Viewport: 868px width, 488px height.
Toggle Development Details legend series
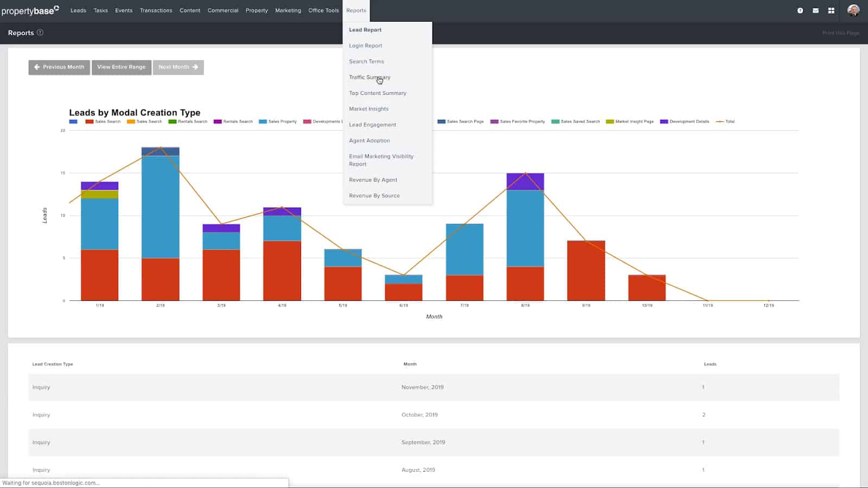pyautogui.click(x=685, y=121)
